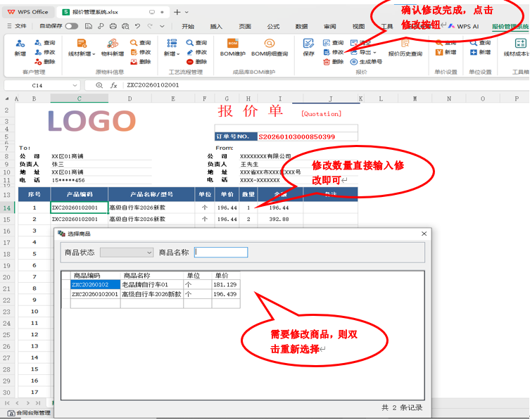The width and height of the screenshot is (530, 420).
Task: Click 删除 in the 原物料信息 group
Action: (x=141, y=61)
